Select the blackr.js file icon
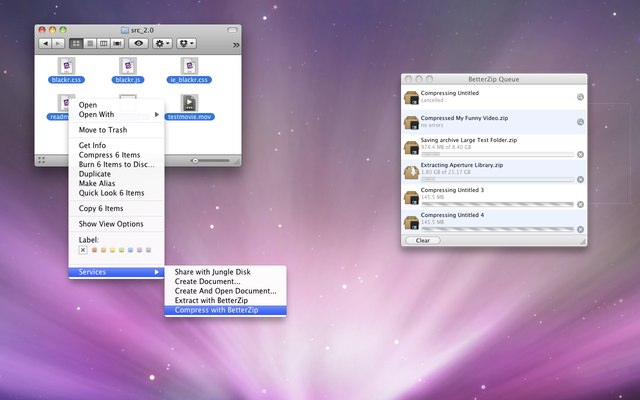Screen dimensions: 640x400 tap(128, 64)
